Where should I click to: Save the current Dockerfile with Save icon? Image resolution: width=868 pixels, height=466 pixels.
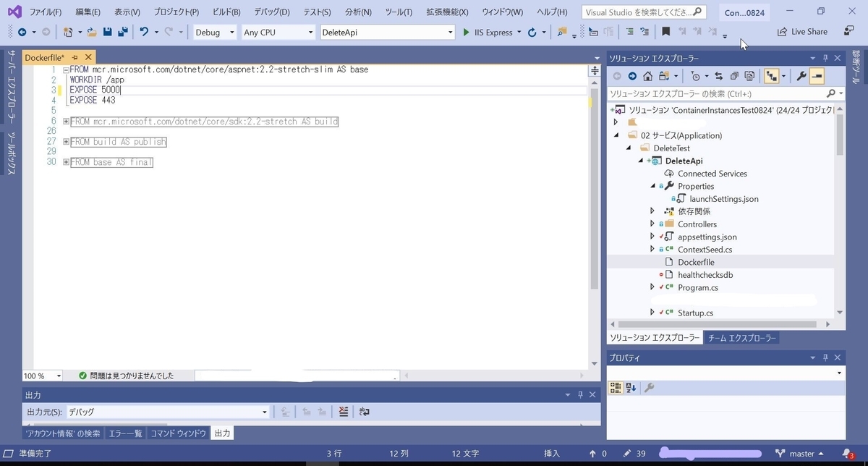[108, 32]
